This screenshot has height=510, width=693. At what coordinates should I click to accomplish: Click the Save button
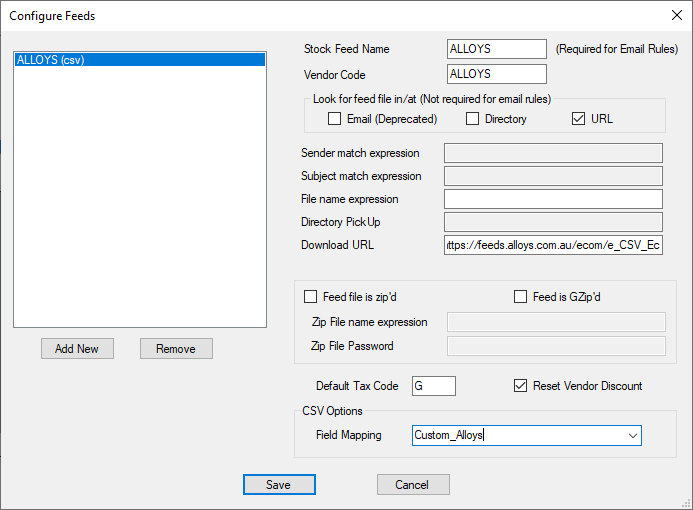(279, 485)
